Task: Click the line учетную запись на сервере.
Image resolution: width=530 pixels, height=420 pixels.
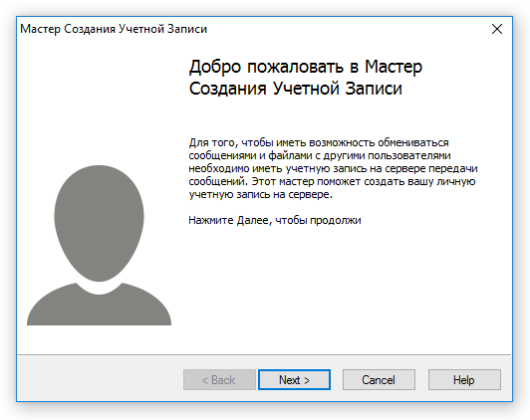Action: point(261,194)
